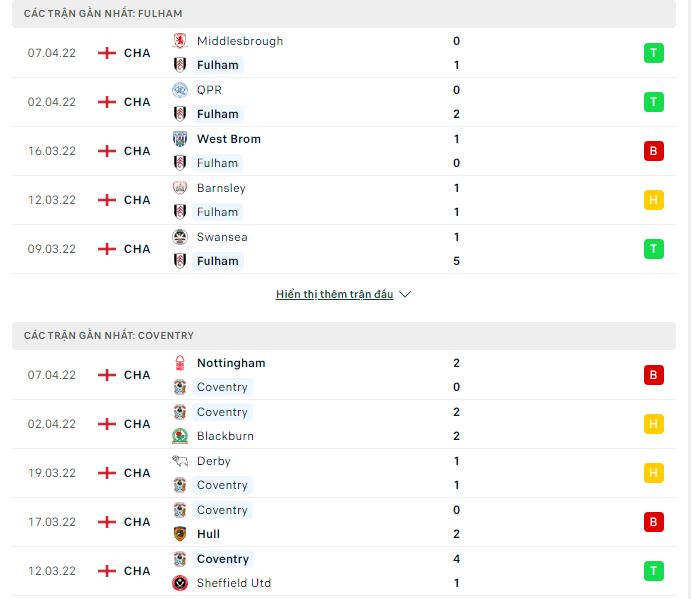Click the Barnsley club crest icon
691x599 pixels.
tap(180, 188)
